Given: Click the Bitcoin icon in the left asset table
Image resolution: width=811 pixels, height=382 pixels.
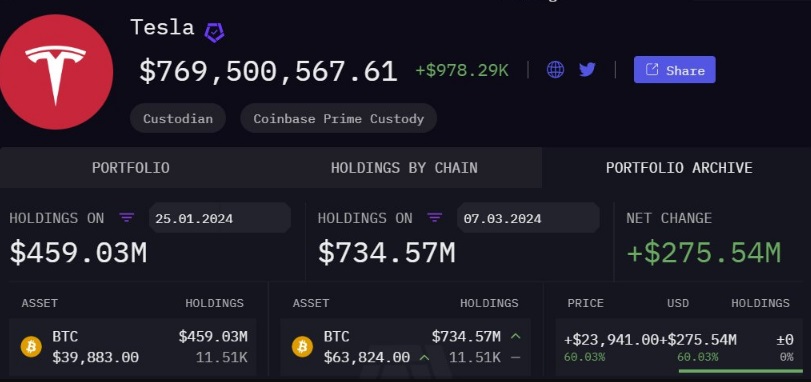Looking at the screenshot, I should [x=31, y=346].
